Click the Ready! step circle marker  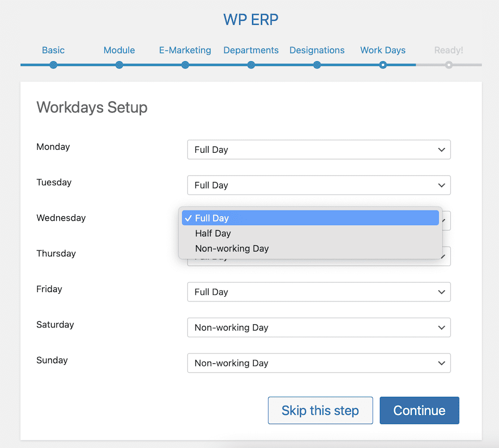coord(449,65)
